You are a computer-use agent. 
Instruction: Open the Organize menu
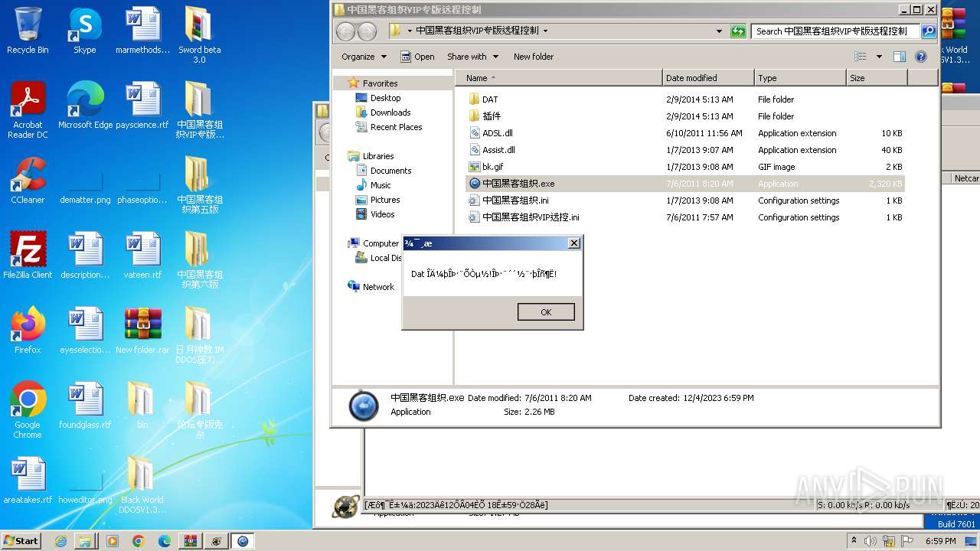tap(364, 57)
